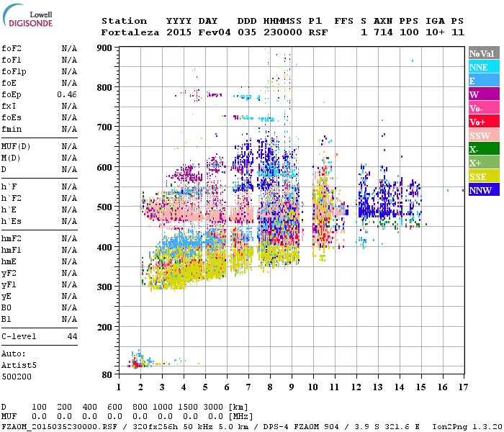Click the foEp value 0.46

[x=67, y=94]
